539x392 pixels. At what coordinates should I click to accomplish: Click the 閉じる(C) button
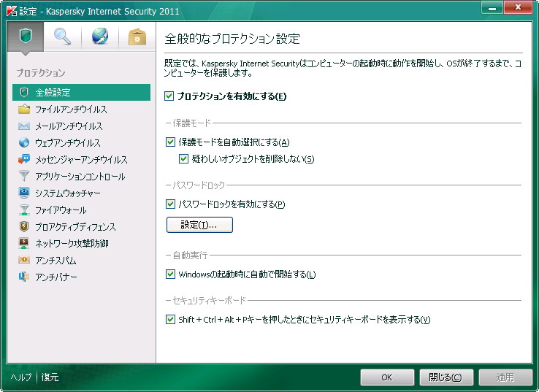click(x=446, y=377)
